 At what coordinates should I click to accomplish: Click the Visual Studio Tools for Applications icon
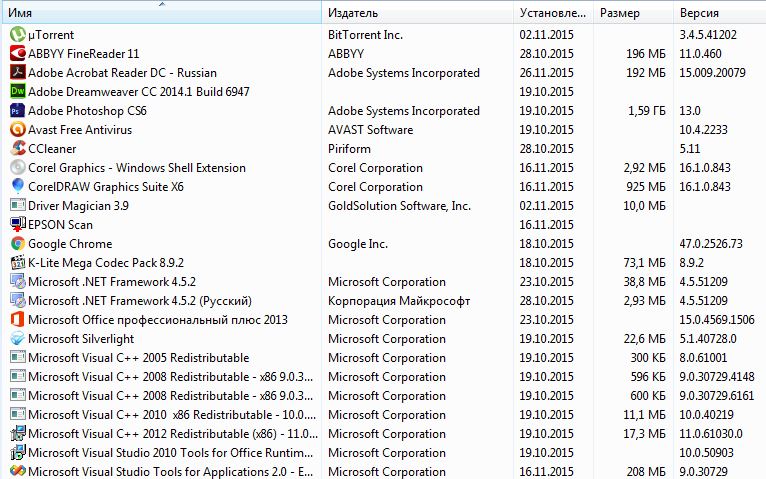(x=18, y=472)
